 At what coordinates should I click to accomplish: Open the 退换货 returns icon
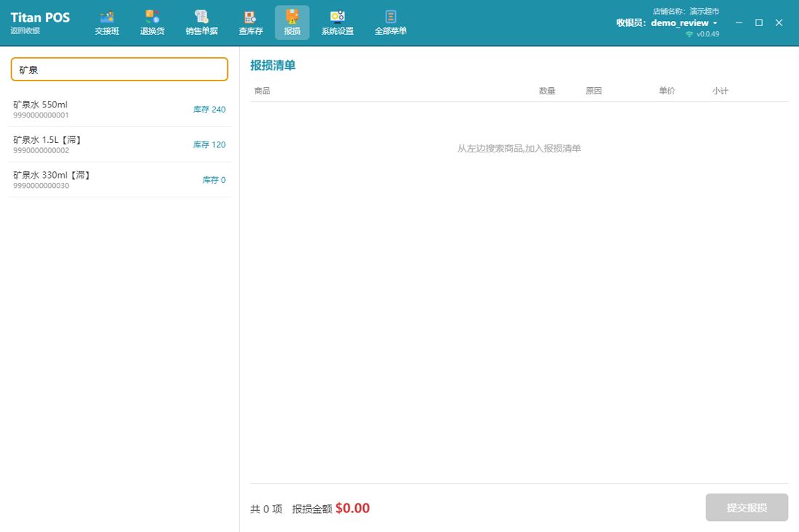[x=153, y=23]
